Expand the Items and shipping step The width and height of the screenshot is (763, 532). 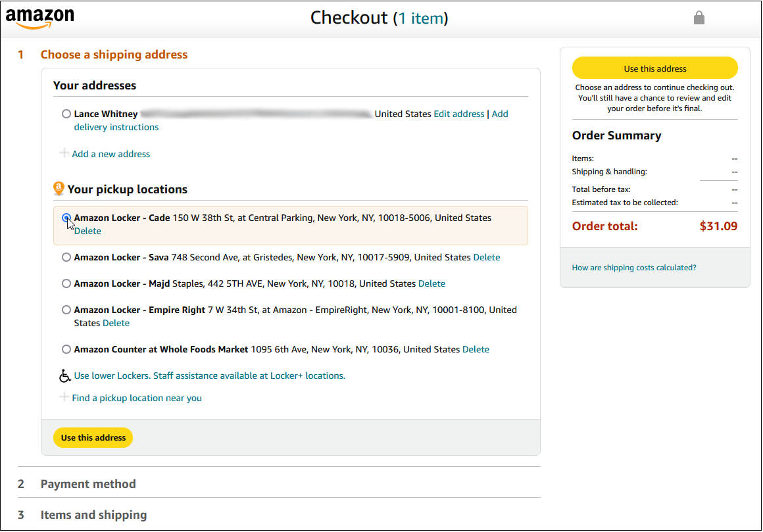(93, 515)
